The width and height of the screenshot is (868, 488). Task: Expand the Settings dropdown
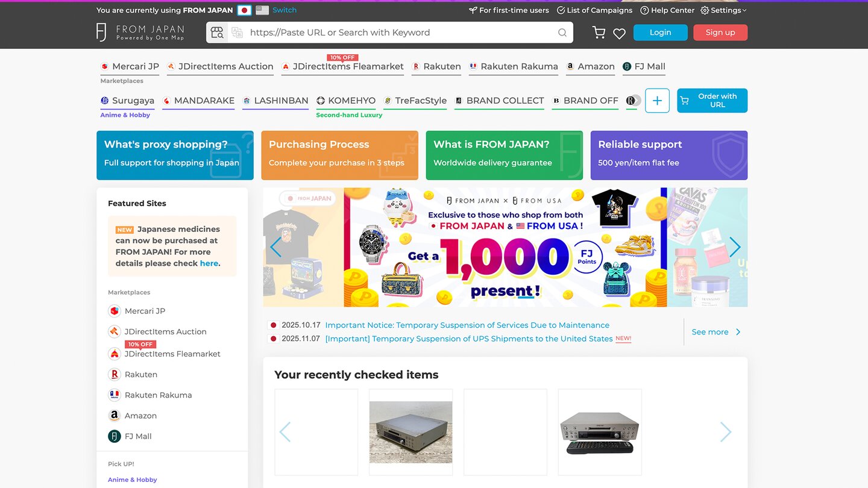(723, 10)
